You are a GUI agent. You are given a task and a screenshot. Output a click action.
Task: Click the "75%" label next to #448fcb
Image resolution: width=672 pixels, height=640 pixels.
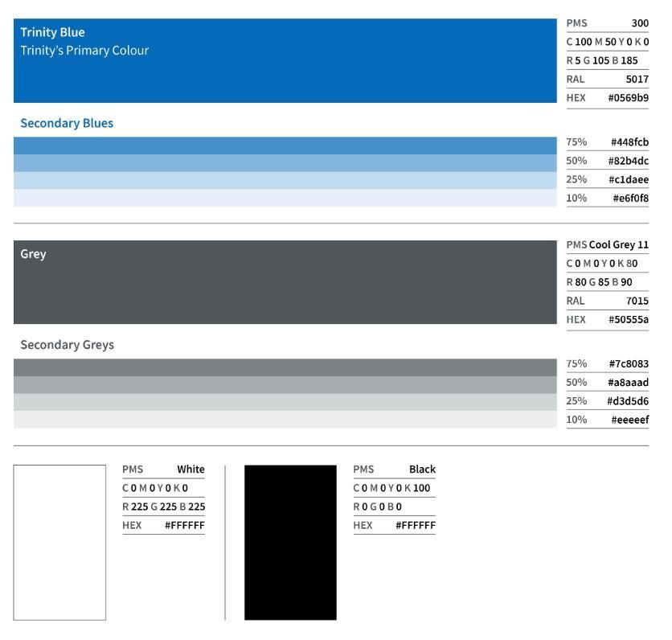[576, 142]
